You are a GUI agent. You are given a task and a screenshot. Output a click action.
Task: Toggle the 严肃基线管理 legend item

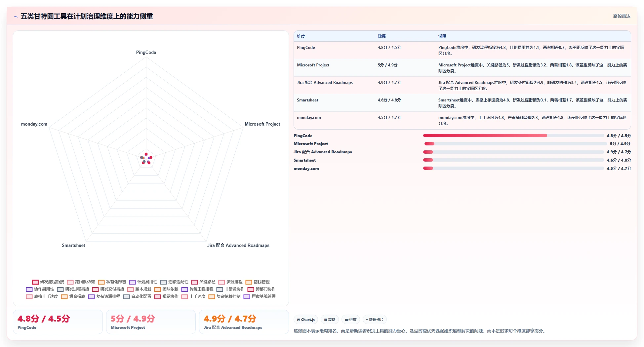[x=260, y=296]
